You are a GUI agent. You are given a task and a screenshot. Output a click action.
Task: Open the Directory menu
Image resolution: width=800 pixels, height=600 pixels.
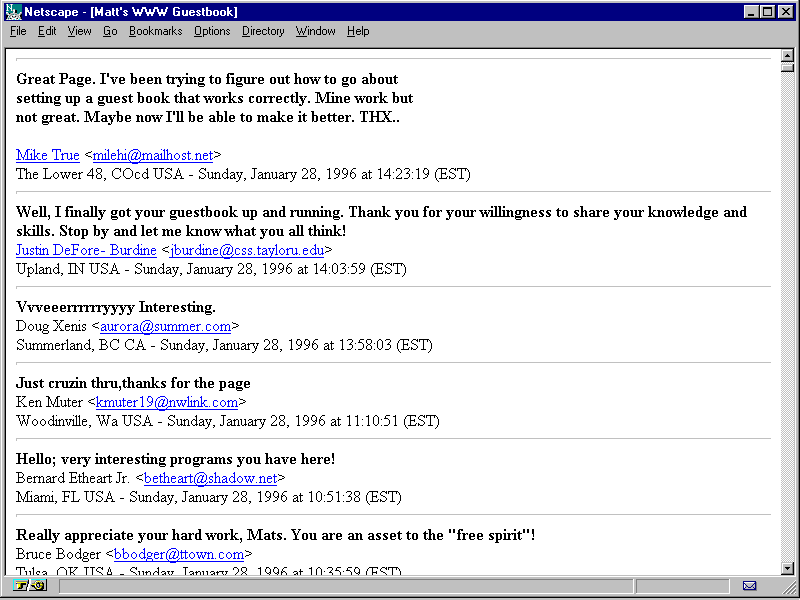[x=263, y=31]
